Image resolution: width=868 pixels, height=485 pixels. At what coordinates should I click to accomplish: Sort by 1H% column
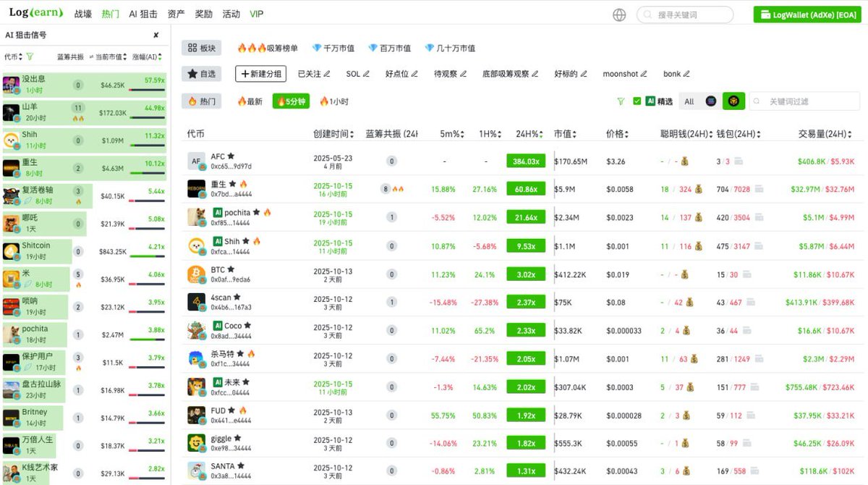click(491, 134)
